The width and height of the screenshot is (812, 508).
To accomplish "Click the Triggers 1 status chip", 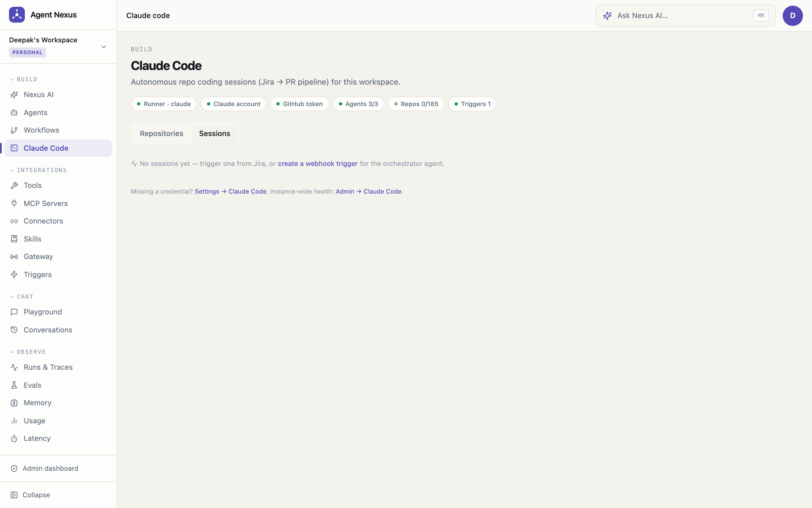I will click(473, 104).
